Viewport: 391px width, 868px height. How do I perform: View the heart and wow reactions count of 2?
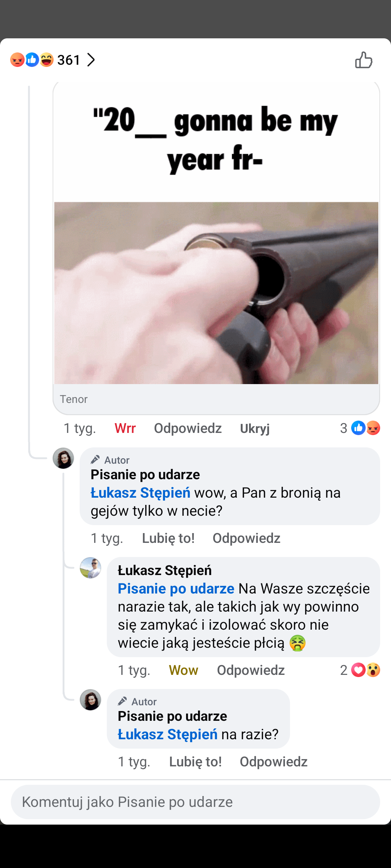point(360,670)
